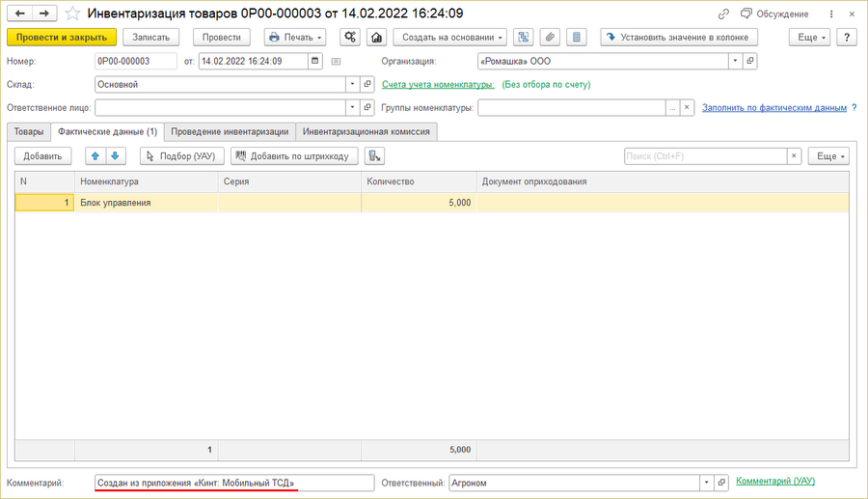Open the Комментарий (УАУ) link
Viewport: 868px width, 499px height.
(x=775, y=481)
